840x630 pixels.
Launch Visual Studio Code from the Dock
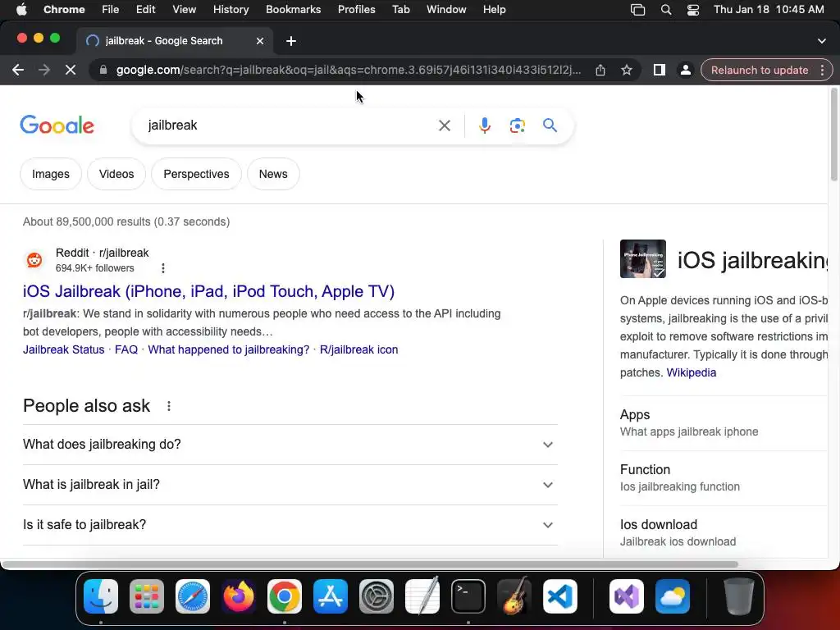559,596
